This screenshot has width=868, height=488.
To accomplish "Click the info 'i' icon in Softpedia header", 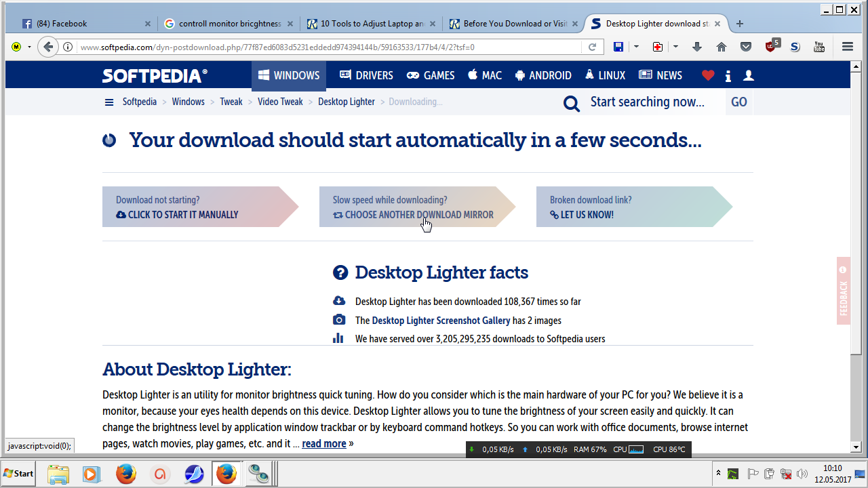I will click(728, 75).
